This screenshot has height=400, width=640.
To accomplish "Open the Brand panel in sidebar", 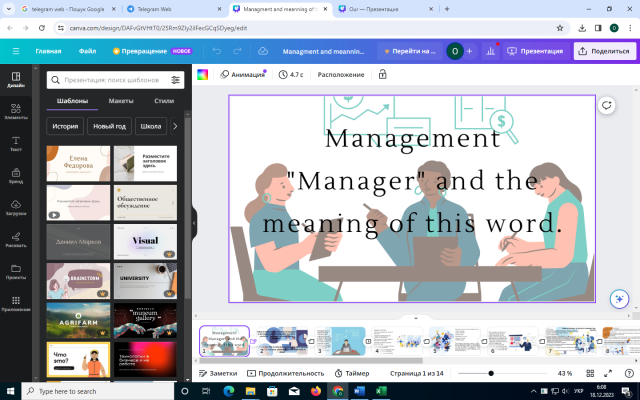I will [16, 176].
